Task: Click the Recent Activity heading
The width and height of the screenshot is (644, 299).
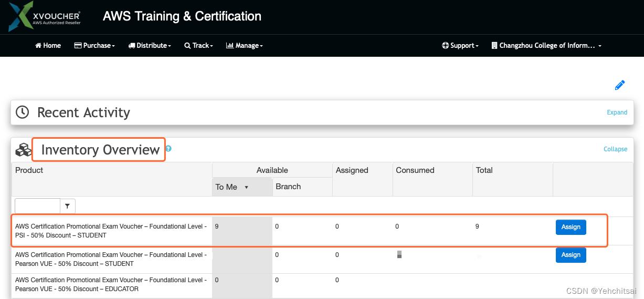Action: click(x=83, y=112)
